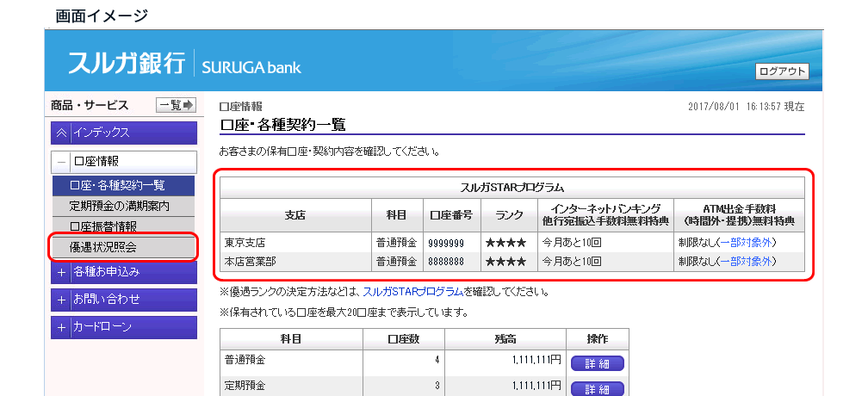Open 一部対象外 link in 本店営業部 row
The width and height of the screenshot is (868, 396).
point(745,262)
